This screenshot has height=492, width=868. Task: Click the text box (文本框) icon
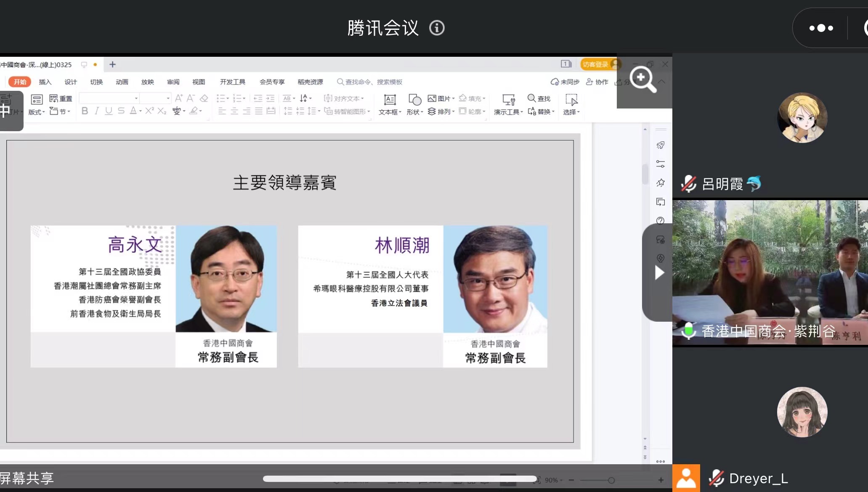[x=390, y=100]
